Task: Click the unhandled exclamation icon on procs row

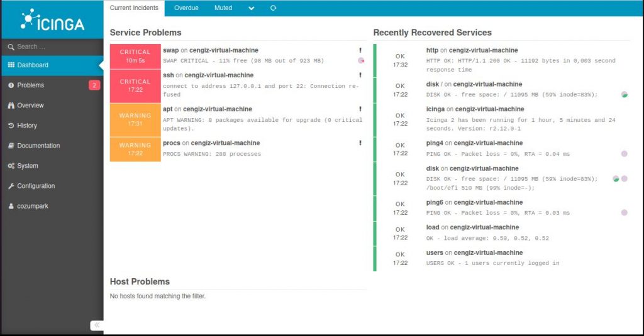Action: [360, 143]
